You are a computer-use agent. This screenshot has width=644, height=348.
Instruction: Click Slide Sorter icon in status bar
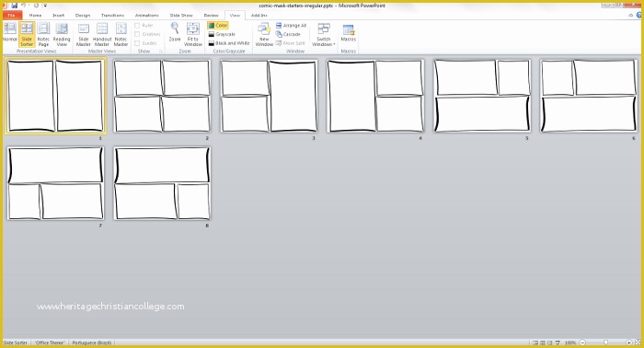point(543,342)
